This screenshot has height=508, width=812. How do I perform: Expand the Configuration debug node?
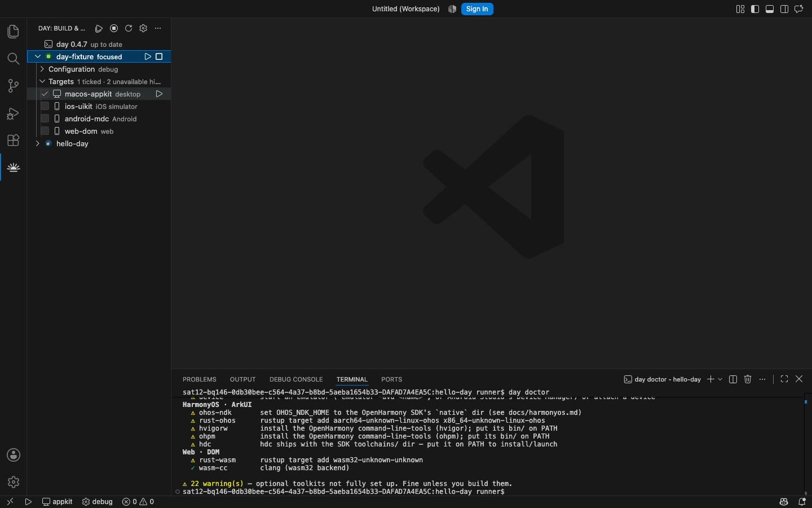pos(42,69)
